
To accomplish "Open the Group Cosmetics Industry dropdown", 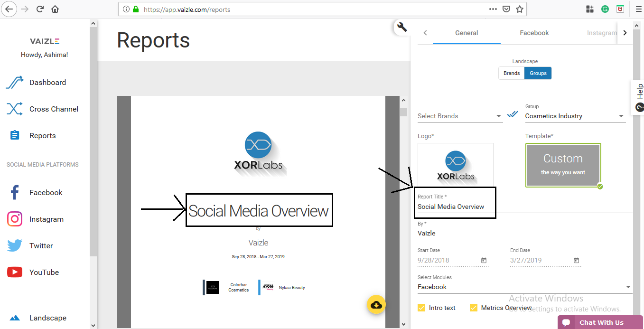I will click(575, 116).
